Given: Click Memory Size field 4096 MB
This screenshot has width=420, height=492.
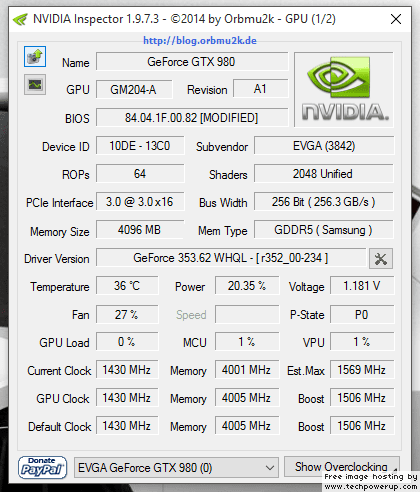Looking at the screenshot, I should [x=140, y=230].
